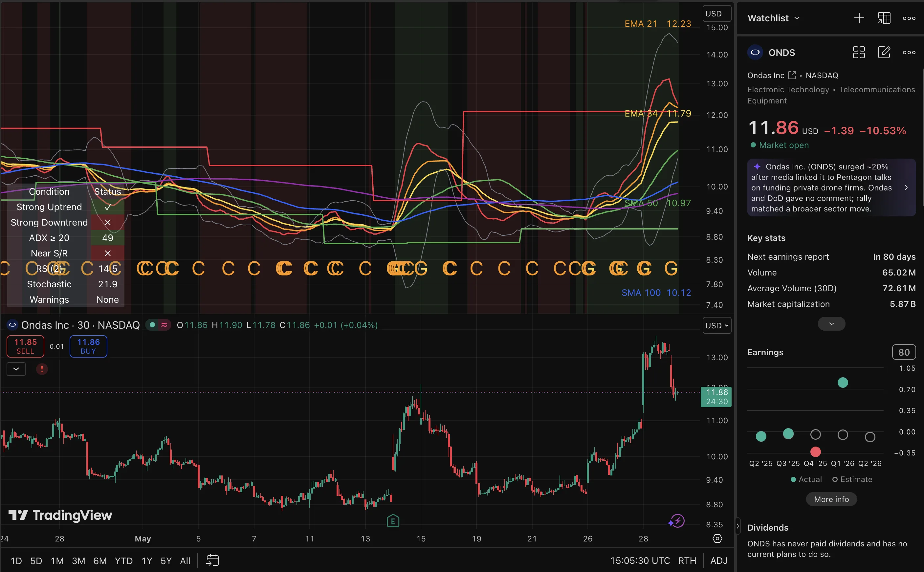Click the Next earnings report In 80 days

click(x=894, y=257)
